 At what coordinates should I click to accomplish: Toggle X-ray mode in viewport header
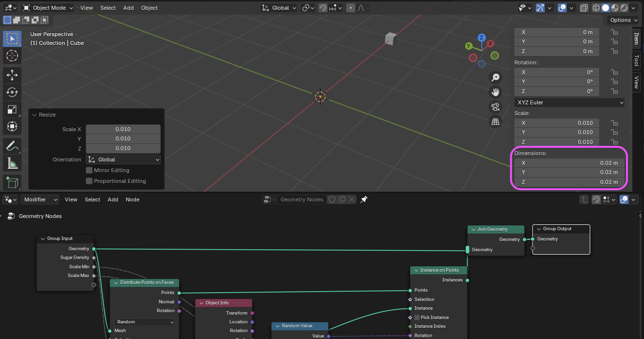click(584, 8)
